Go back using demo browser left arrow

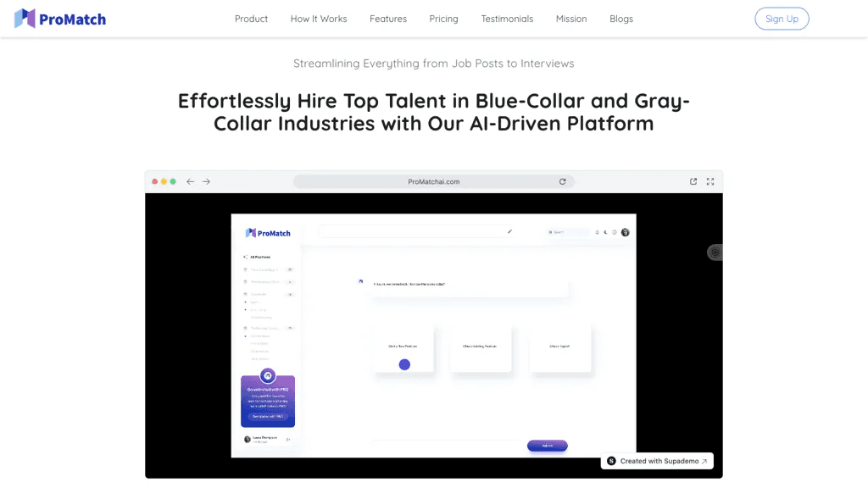pyautogui.click(x=190, y=181)
